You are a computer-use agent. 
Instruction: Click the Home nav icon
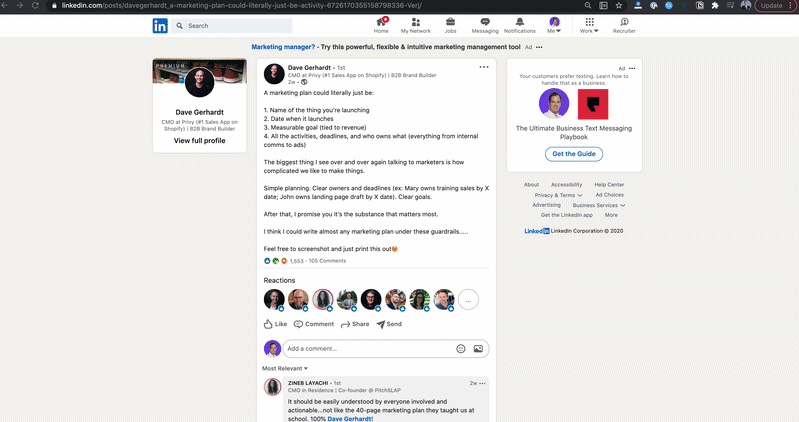click(x=381, y=25)
